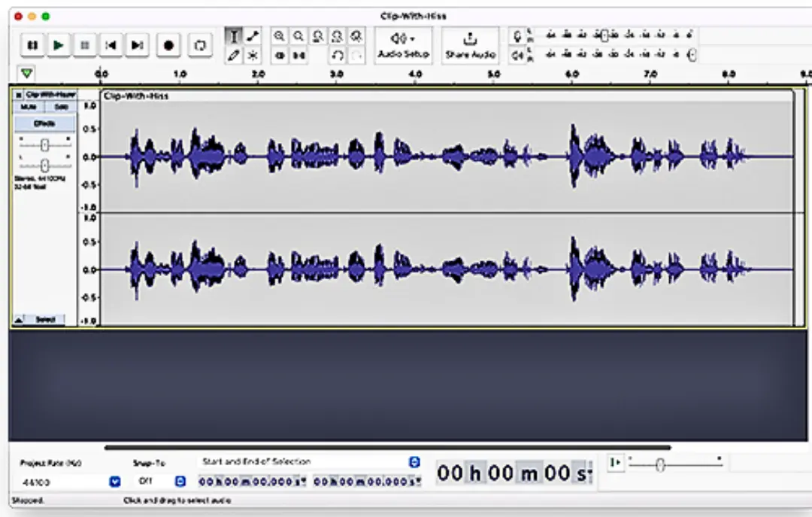
Task: Click the speaker playback meter icon
Action: point(517,55)
